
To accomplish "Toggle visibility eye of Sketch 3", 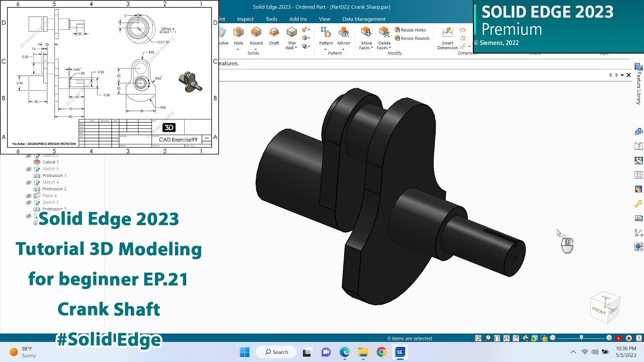I will [x=29, y=169].
